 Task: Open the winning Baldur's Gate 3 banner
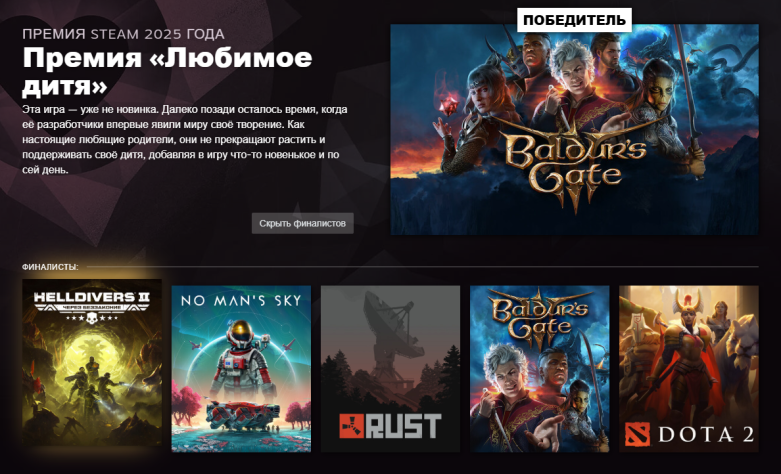(574, 129)
